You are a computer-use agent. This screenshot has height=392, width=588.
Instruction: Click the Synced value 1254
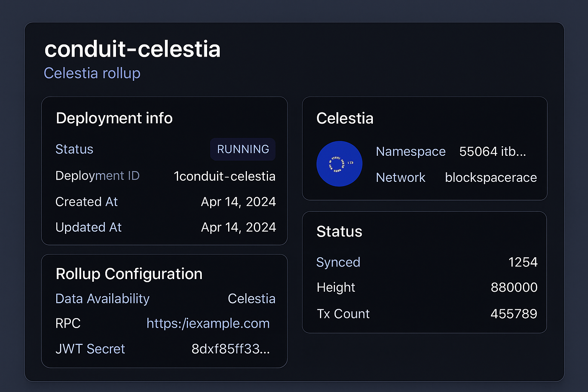point(523,262)
